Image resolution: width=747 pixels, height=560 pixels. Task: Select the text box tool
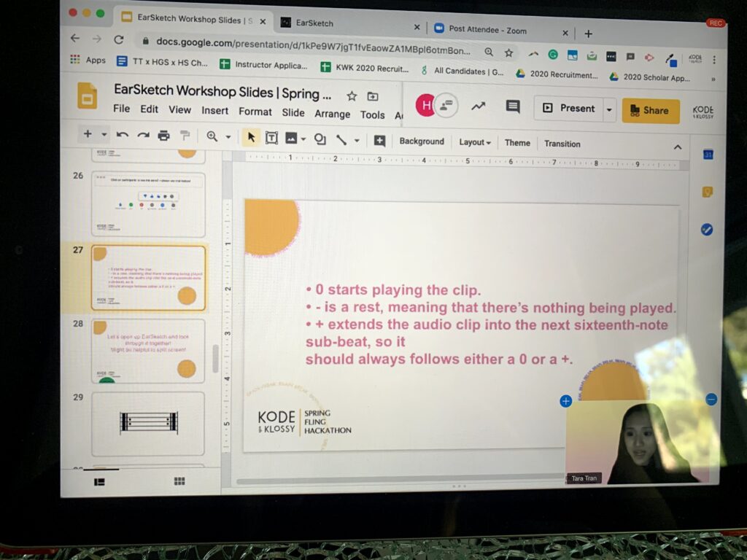coord(271,138)
